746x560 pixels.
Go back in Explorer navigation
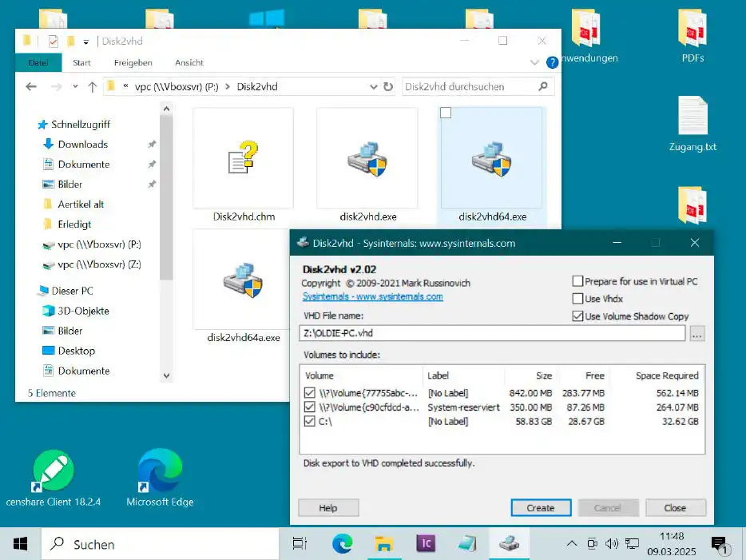pos(31,86)
